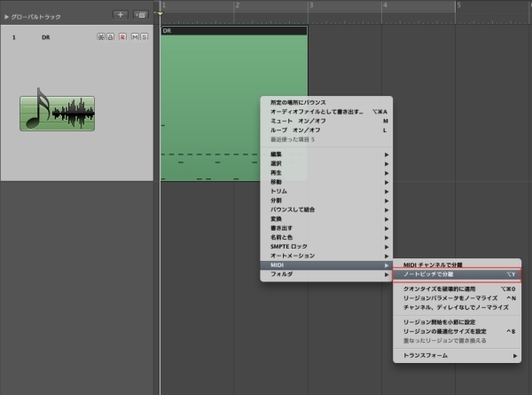Image resolution: width=532 pixels, height=395 pixels.
Task: Solo the DR track with the S button
Action: pos(144,37)
